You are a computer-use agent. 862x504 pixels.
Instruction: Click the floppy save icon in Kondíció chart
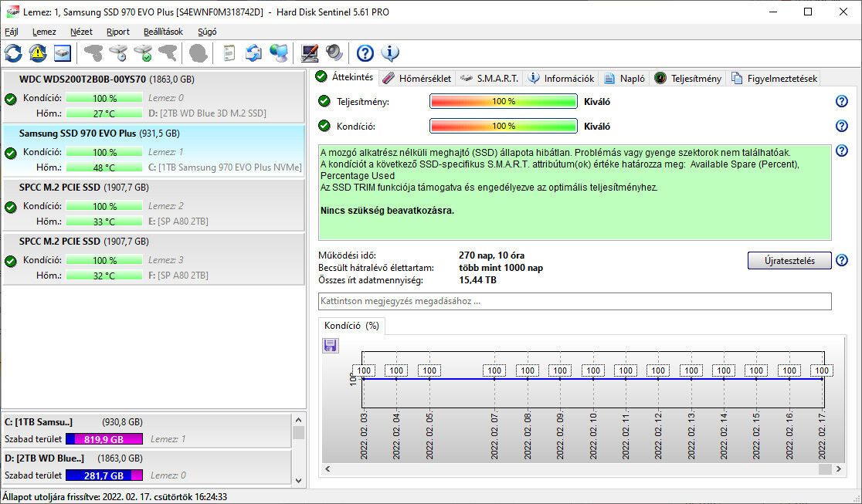pos(331,346)
